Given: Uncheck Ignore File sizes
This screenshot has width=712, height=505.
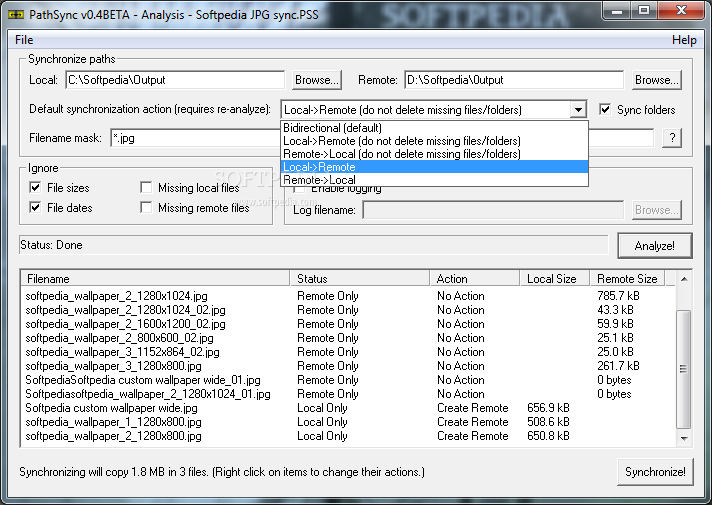Looking at the screenshot, I should [35, 188].
